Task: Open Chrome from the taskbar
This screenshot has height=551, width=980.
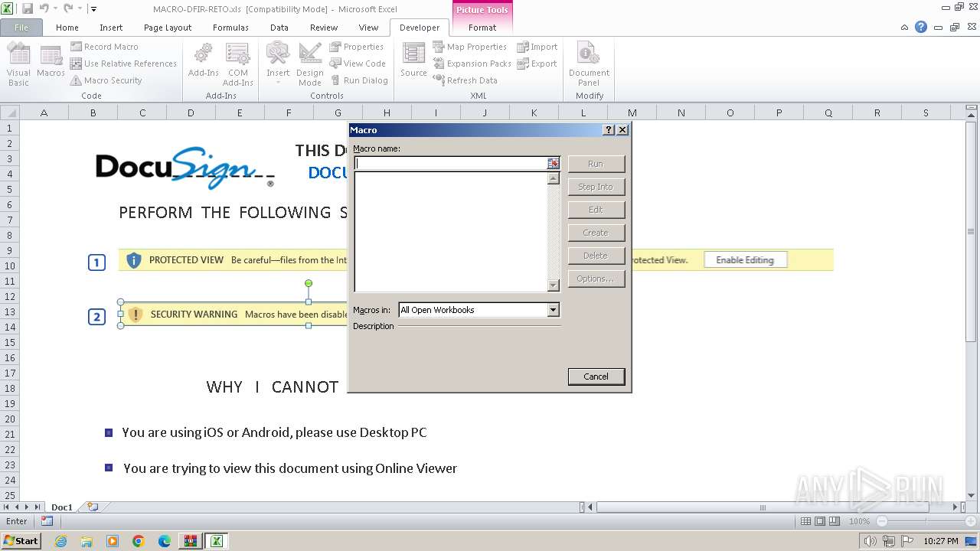Action: click(139, 541)
